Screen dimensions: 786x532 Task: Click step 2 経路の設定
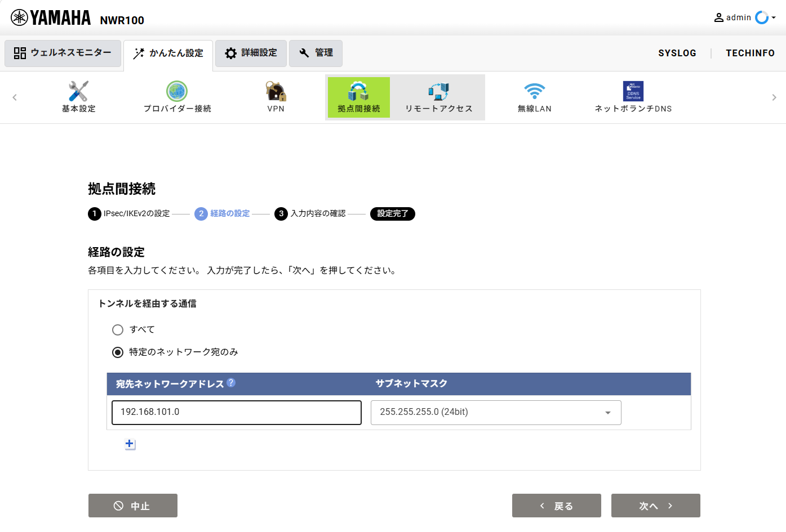pyautogui.click(x=223, y=214)
